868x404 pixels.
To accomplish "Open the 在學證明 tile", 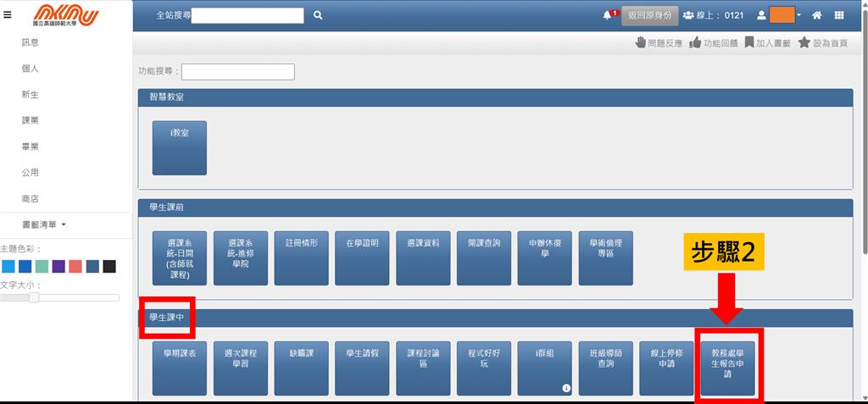I will pos(362,258).
